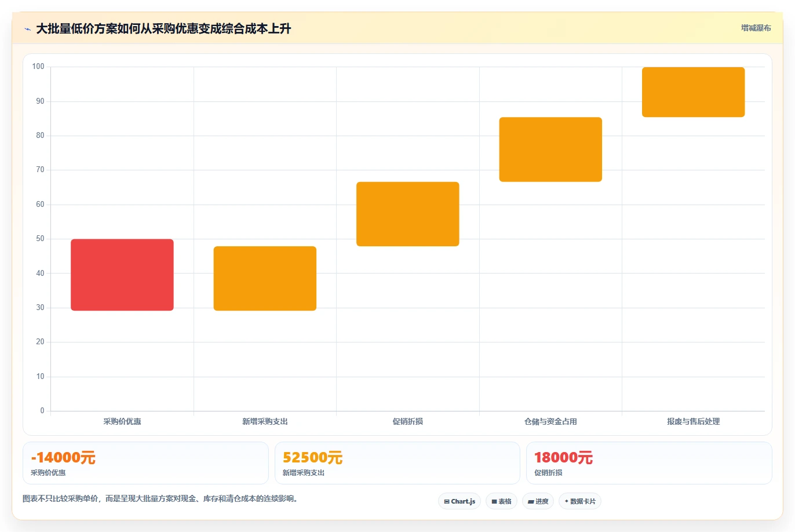Image resolution: width=795 pixels, height=532 pixels.
Task: Click the 采购价优惠 x-axis label
Action: click(x=122, y=421)
